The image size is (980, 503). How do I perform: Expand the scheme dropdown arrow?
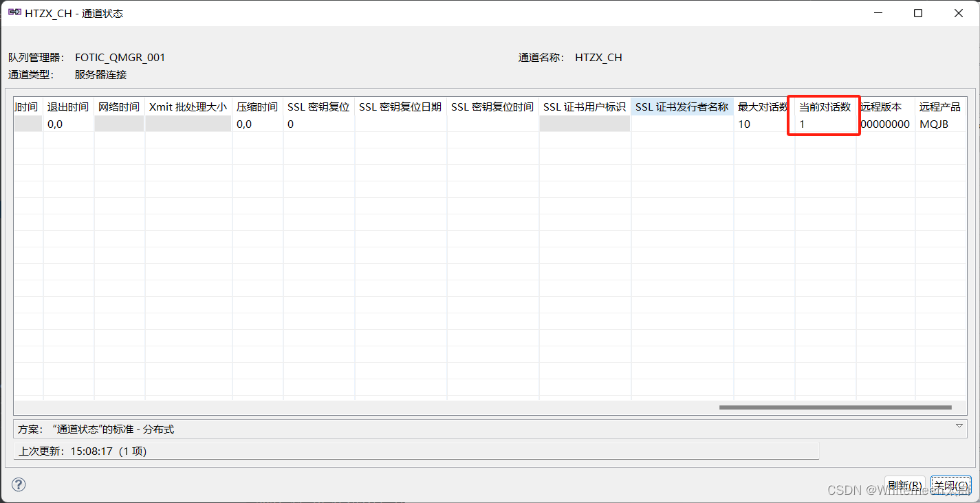click(959, 426)
